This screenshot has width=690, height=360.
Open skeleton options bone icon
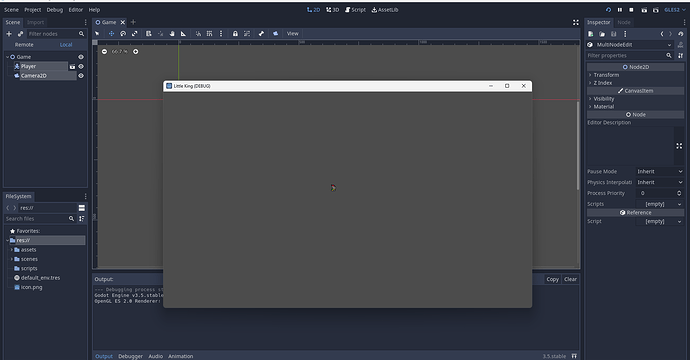click(x=261, y=33)
